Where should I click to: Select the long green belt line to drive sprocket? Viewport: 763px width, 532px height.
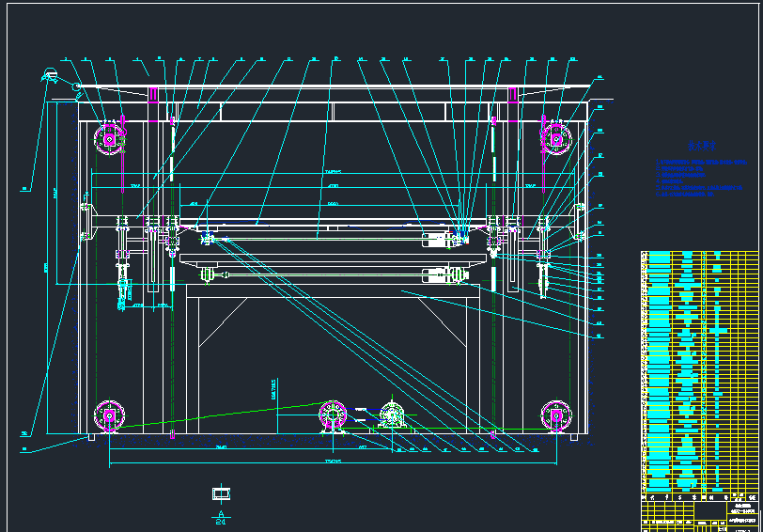220,415
